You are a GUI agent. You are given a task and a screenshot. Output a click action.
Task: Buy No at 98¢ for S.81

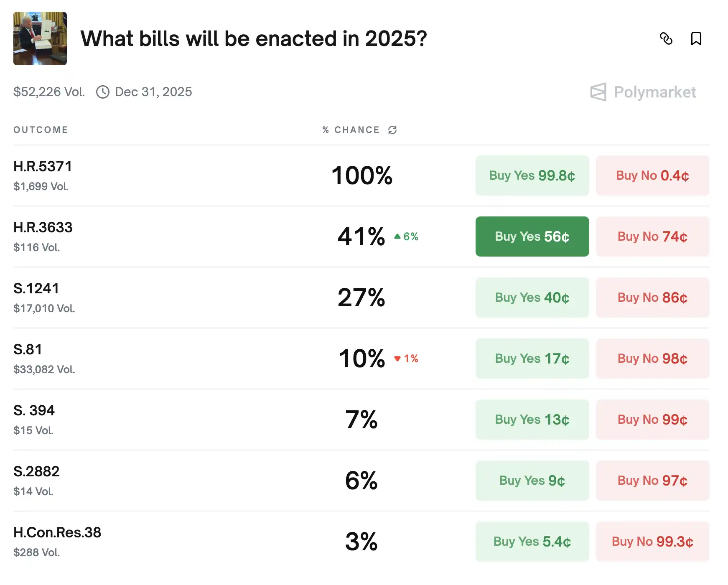click(652, 359)
